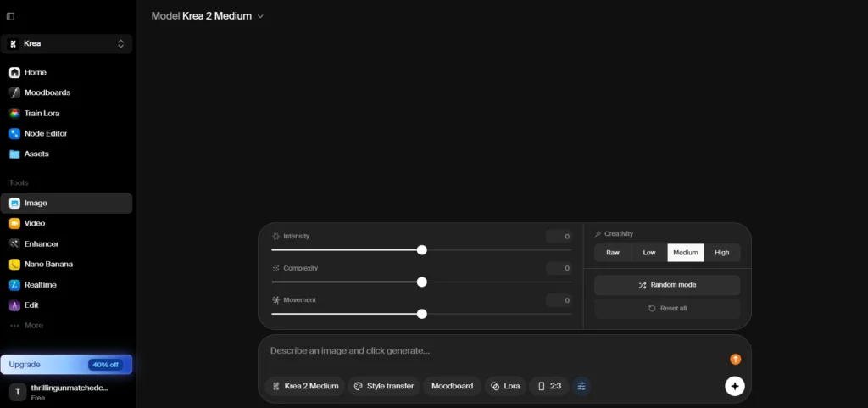Screen dimensions: 868x408
Task: Click the Upgrade button
Action: (66, 365)
